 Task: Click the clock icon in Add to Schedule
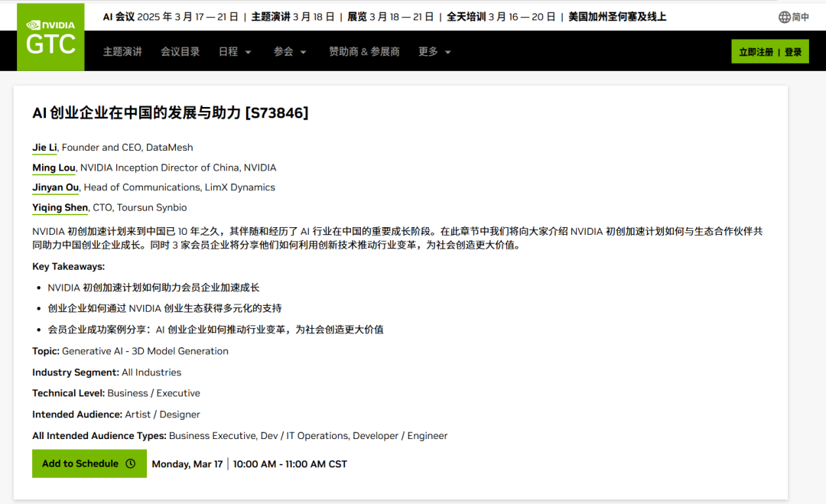pos(131,463)
